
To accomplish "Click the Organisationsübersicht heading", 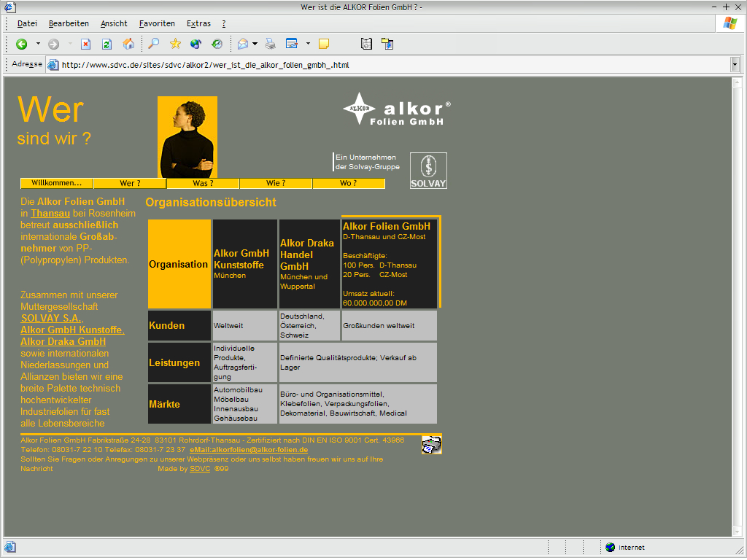I will pos(211,203).
